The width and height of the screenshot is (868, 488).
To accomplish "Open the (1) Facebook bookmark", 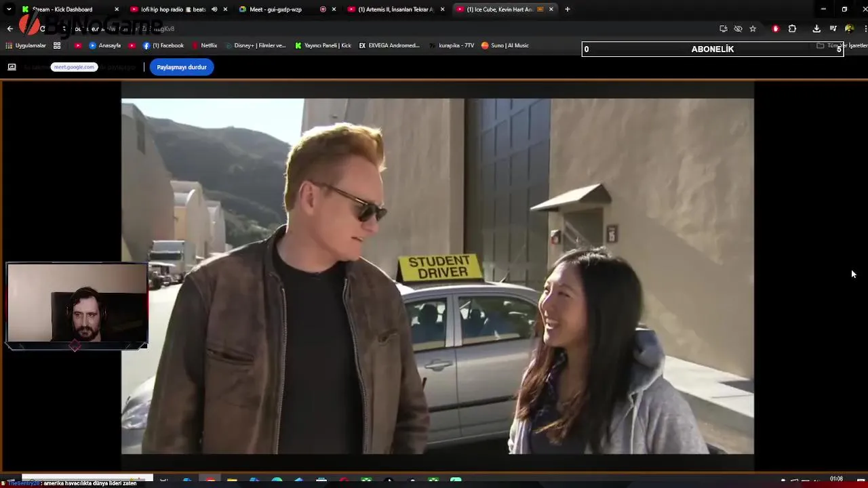I will click(x=163, y=45).
